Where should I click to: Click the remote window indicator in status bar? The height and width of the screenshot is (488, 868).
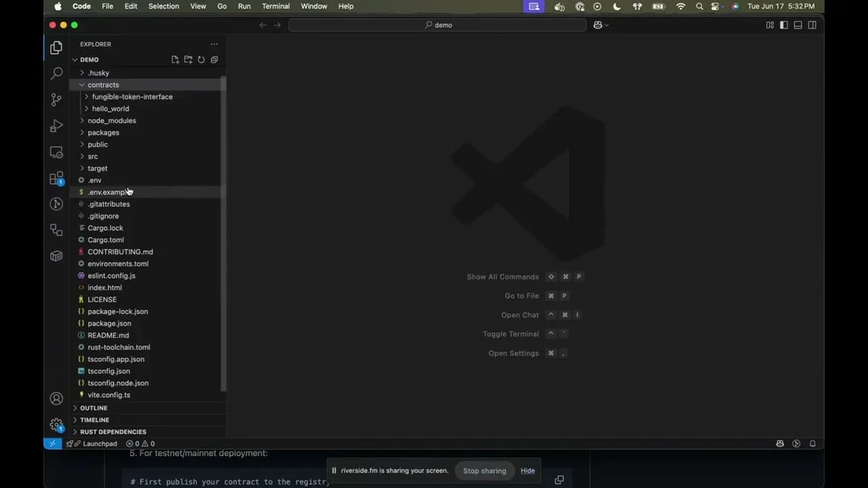click(x=53, y=443)
